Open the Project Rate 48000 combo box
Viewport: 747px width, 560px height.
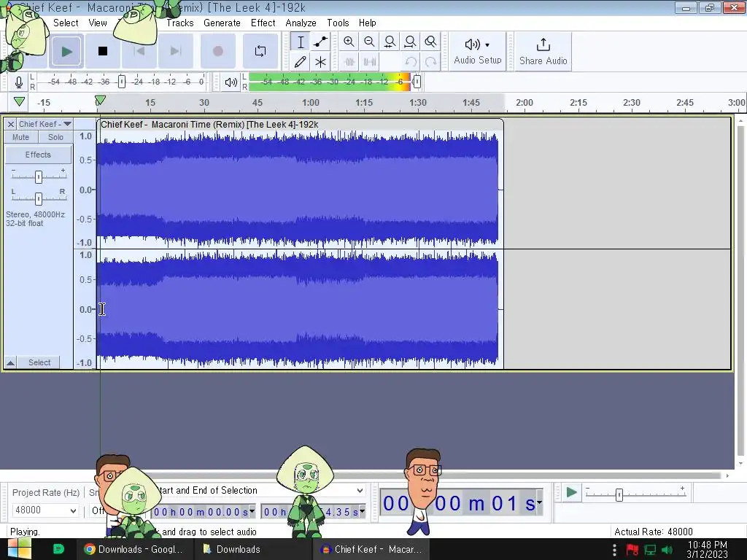tap(45, 510)
